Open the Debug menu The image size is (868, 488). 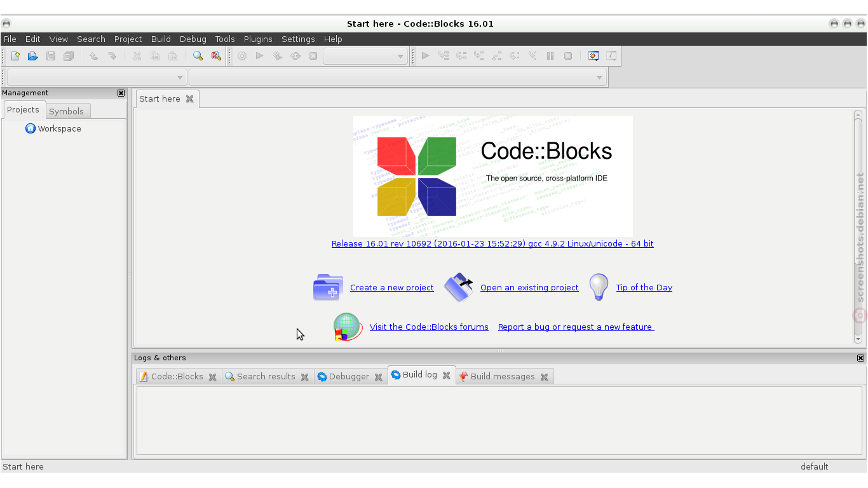193,39
